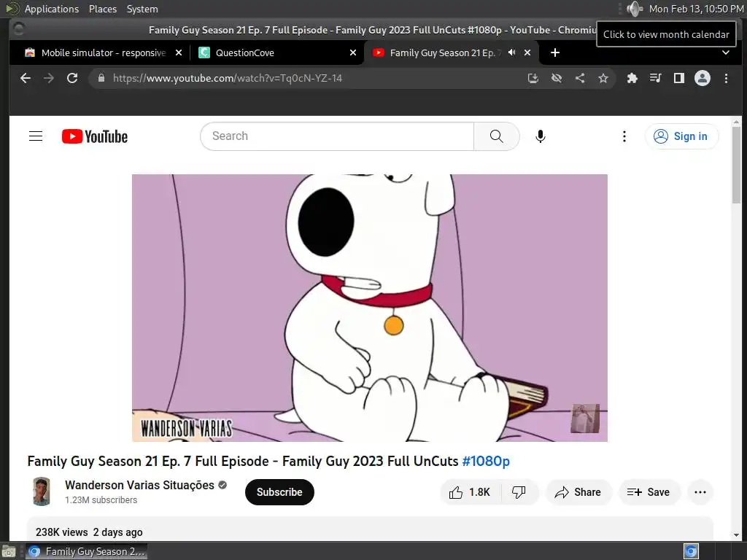Open the Chromium profile avatar

703,78
